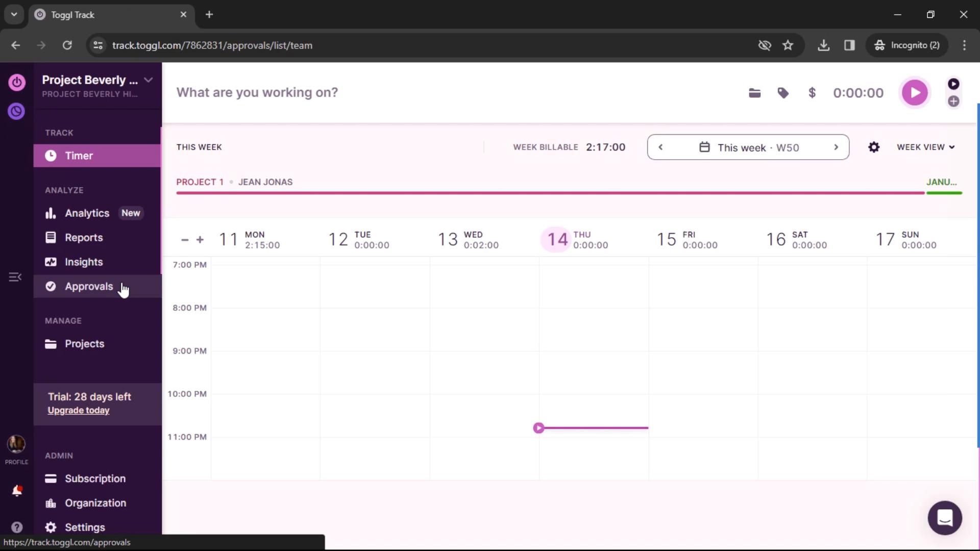Click the settings gear icon
The width and height of the screenshot is (980, 551).
click(874, 146)
